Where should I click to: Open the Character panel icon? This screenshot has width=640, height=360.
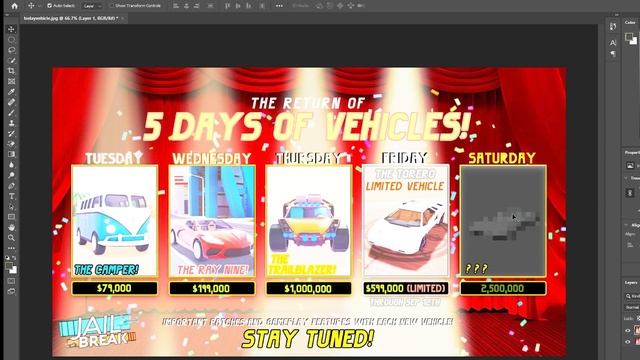(613, 42)
